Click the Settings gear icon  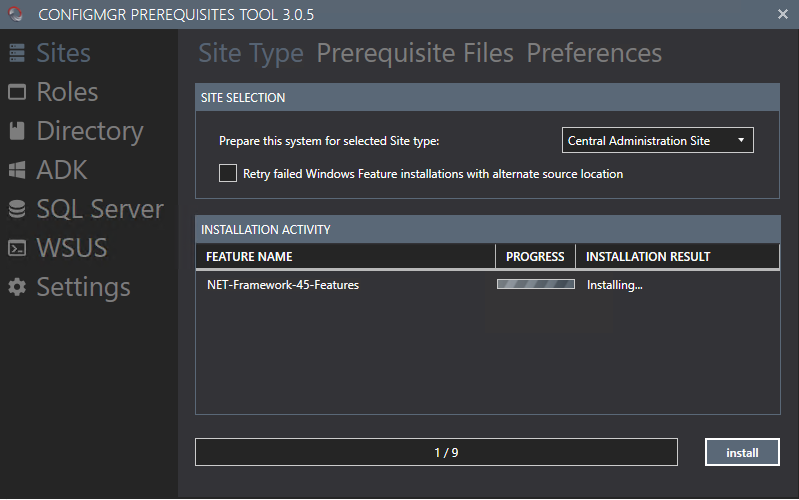(17, 287)
